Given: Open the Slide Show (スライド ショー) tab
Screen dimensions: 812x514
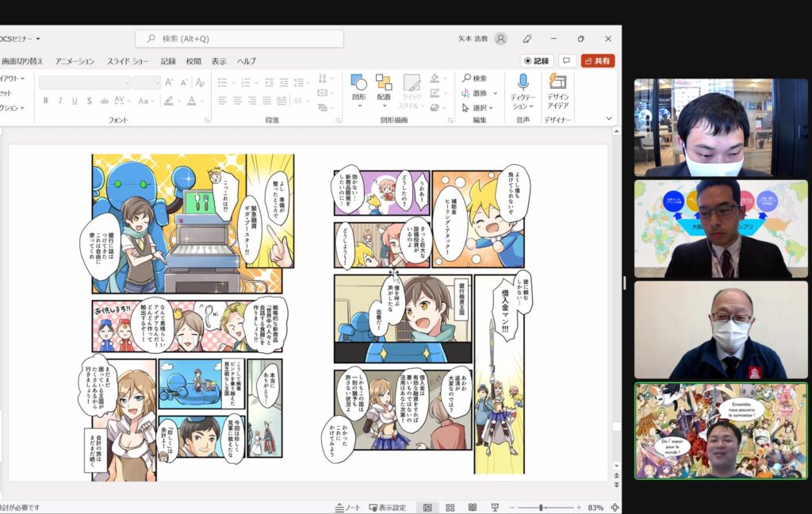Looking at the screenshot, I should point(128,61).
